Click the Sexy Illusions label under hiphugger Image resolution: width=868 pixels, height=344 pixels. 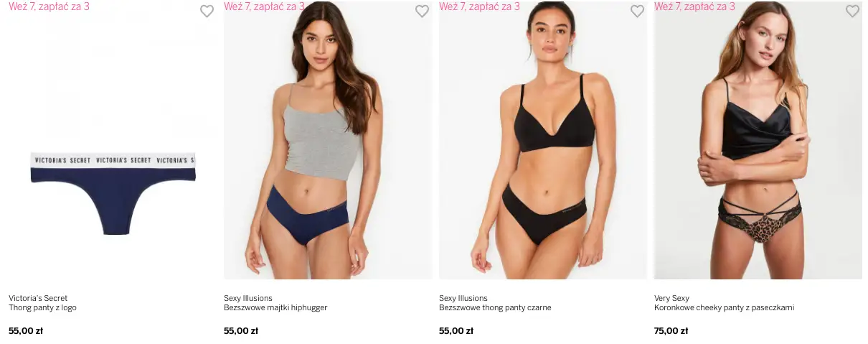click(248, 298)
